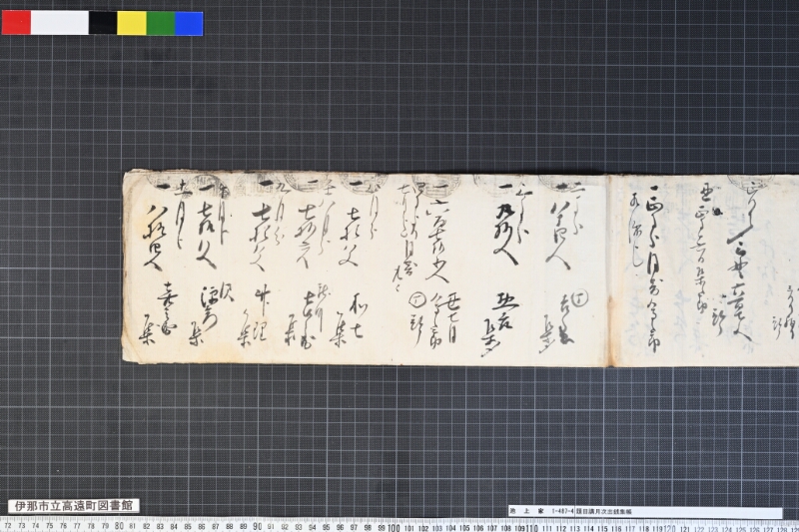Click the yellow patch on the color chart

coord(132,23)
